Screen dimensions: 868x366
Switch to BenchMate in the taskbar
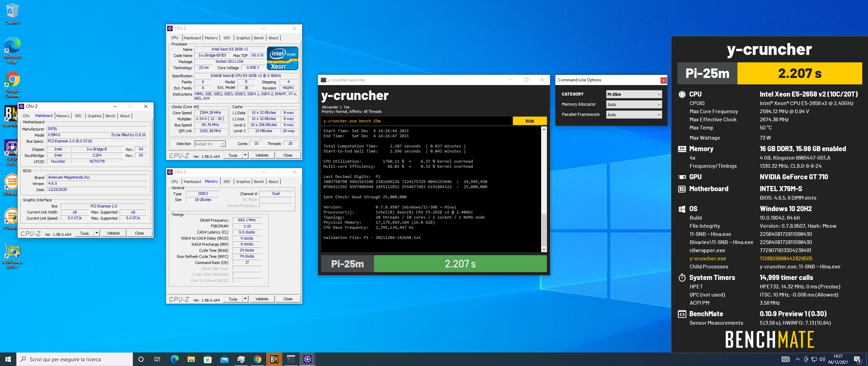274,359
